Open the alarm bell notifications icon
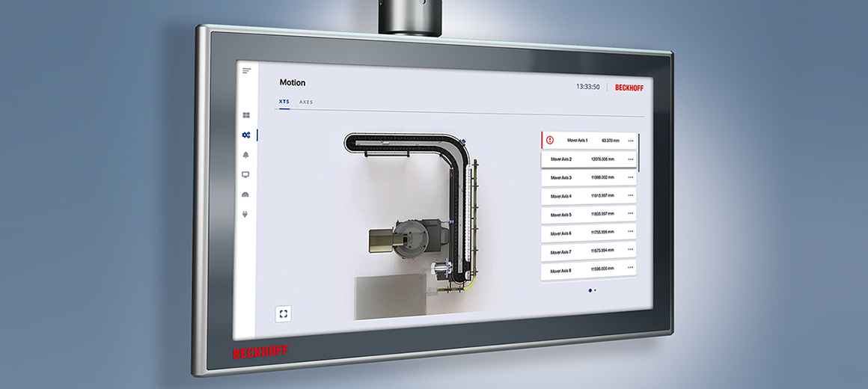 [x=245, y=155]
